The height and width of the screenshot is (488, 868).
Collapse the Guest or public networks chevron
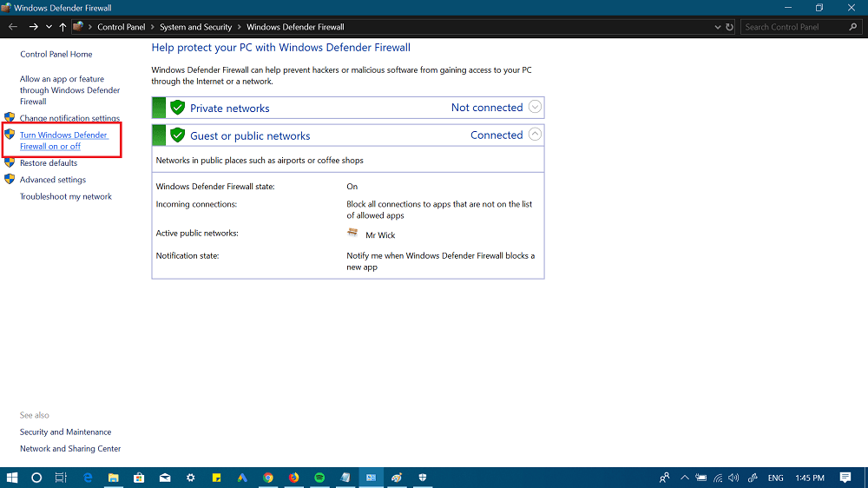[x=535, y=135]
